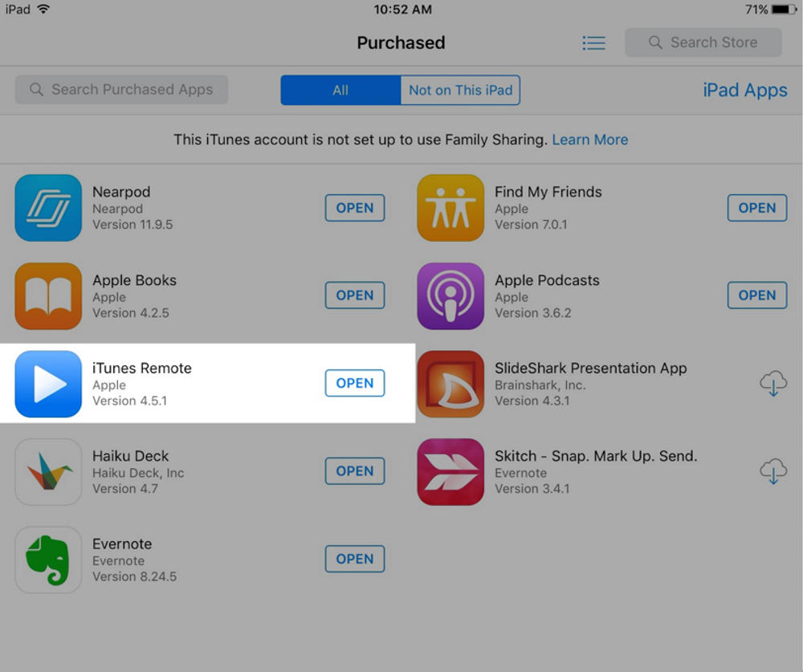Tap the Apple Books icon
This screenshot has width=803, height=672.
(x=48, y=296)
